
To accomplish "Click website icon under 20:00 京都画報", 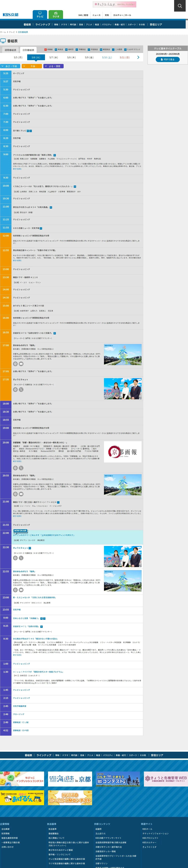I will (15, 468).
